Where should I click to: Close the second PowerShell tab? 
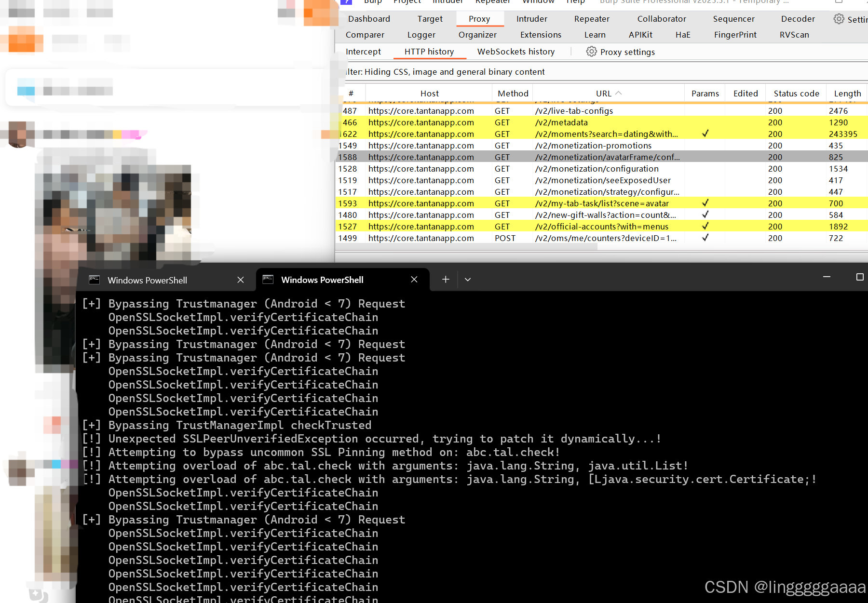[414, 280]
